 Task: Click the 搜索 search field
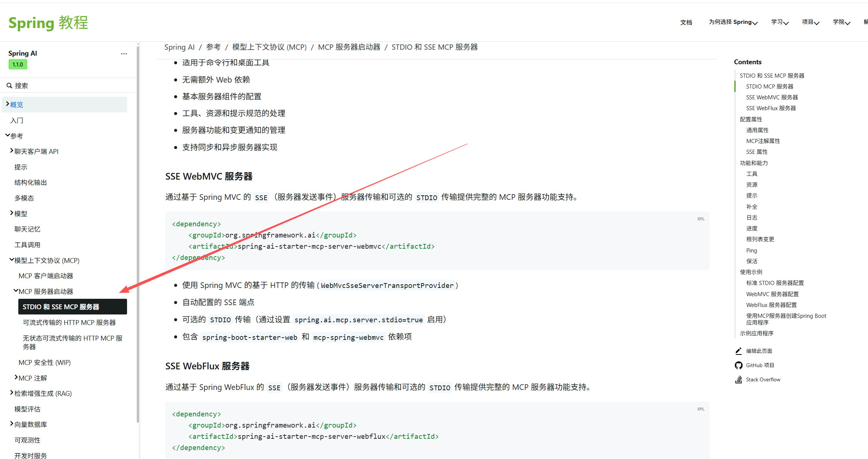[x=68, y=86]
